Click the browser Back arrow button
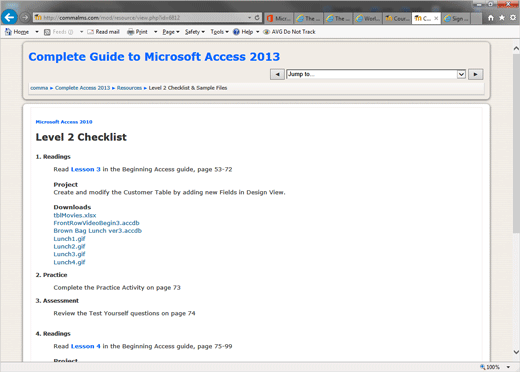Image resolution: width=520 pixels, height=372 pixels. [x=9, y=17]
